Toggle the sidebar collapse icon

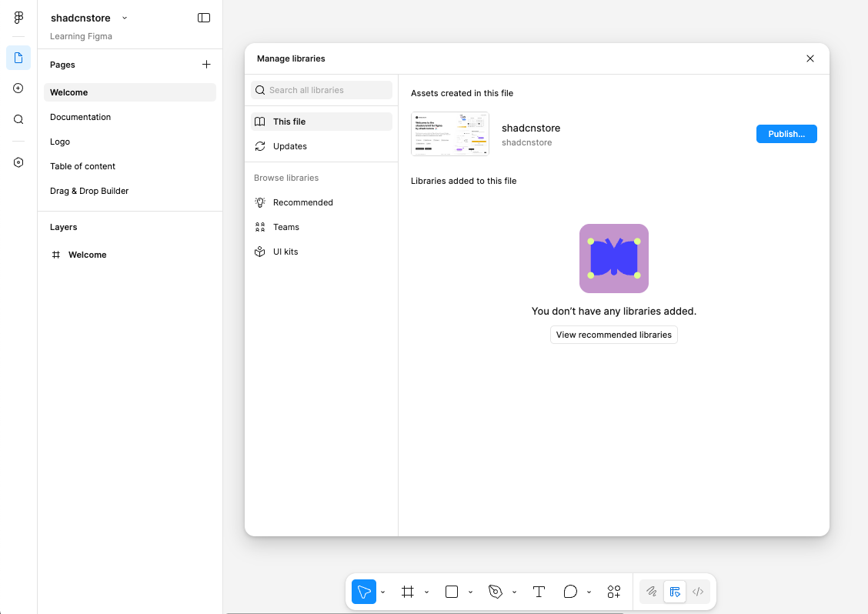pyautogui.click(x=204, y=18)
